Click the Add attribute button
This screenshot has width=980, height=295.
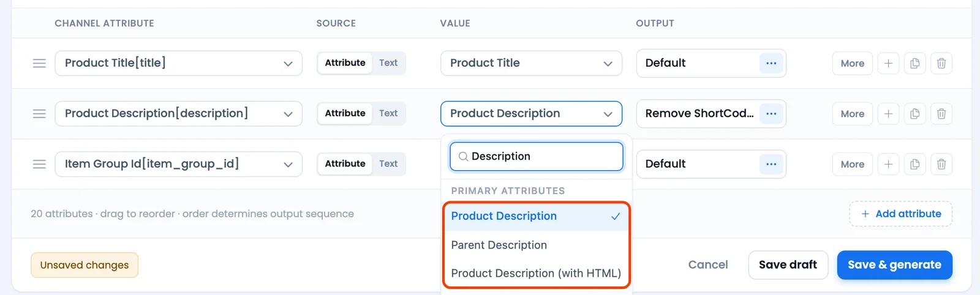[900, 214]
